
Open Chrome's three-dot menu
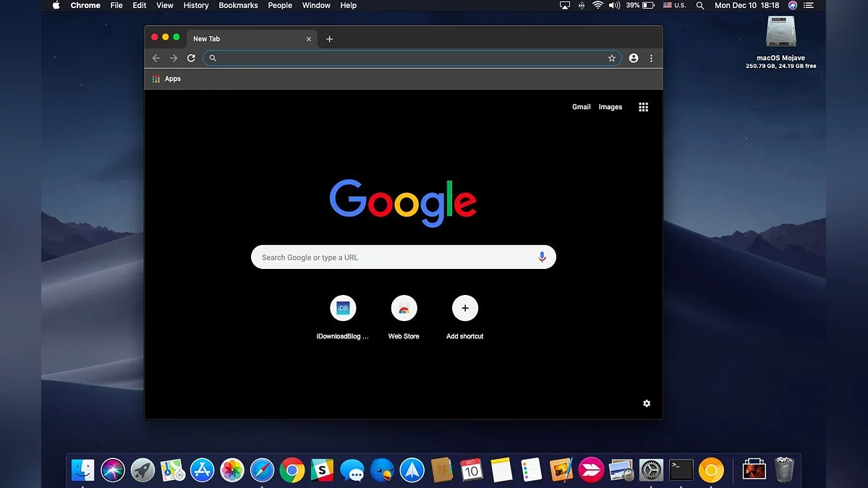(651, 58)
